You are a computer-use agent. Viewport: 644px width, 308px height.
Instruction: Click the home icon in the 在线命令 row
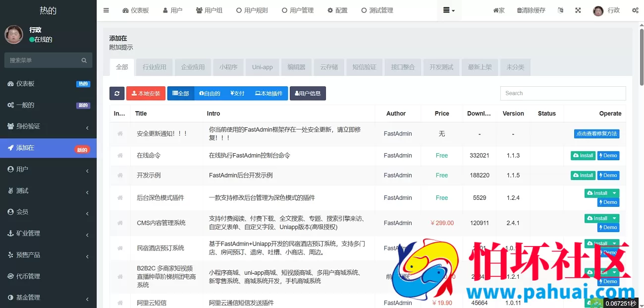pos(120,155)
